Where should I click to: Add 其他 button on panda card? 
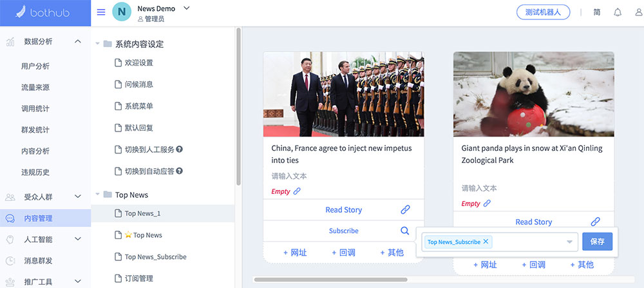coord(582,265)
